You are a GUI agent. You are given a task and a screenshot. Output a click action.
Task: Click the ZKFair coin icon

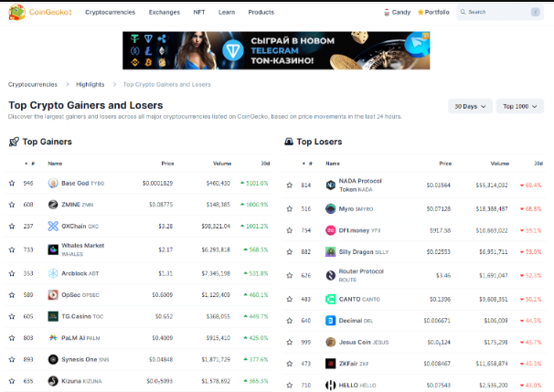pos(330,364)
